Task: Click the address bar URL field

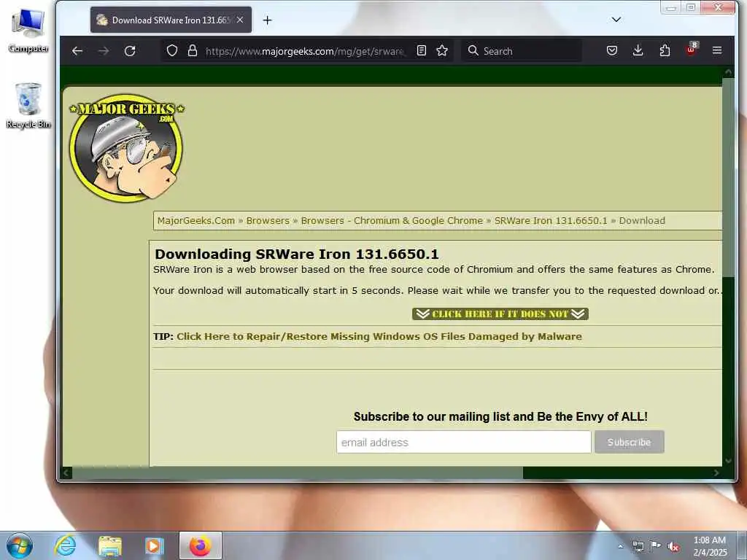Action: (305, 51)
